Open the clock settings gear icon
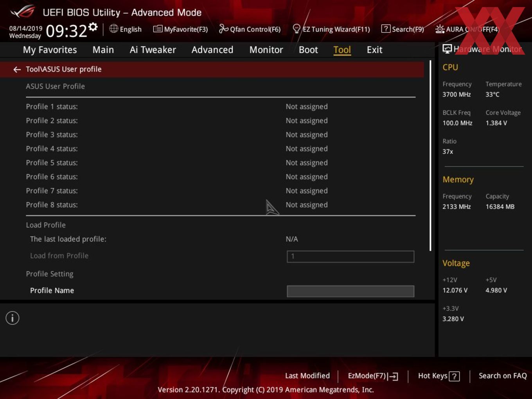532x399 pixels. pos(93,27)
